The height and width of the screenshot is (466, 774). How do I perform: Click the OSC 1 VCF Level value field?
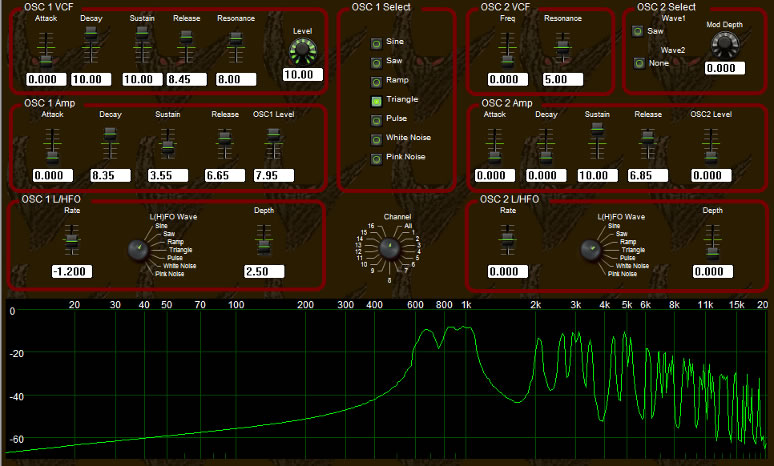point(303,75)
